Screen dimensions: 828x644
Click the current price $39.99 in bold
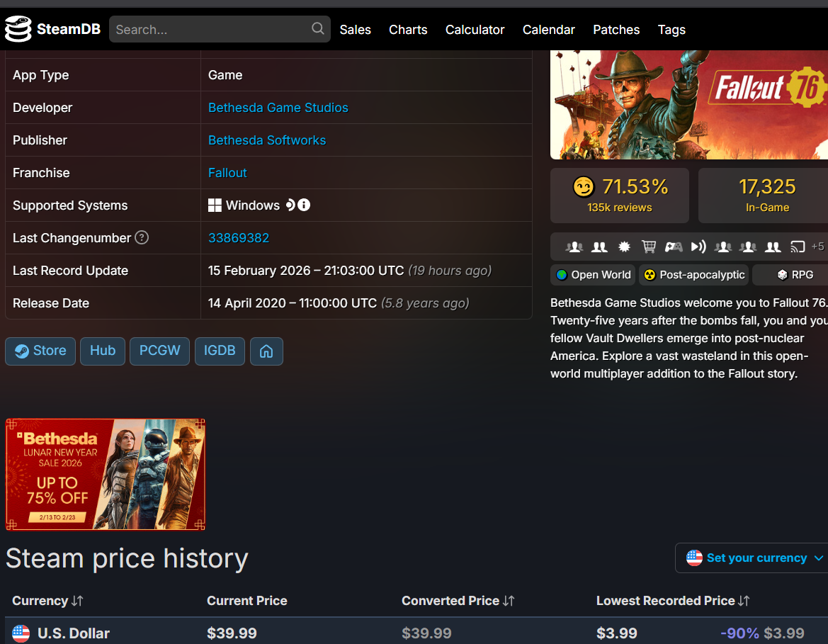pyautogui.click(x=232, y=633)
